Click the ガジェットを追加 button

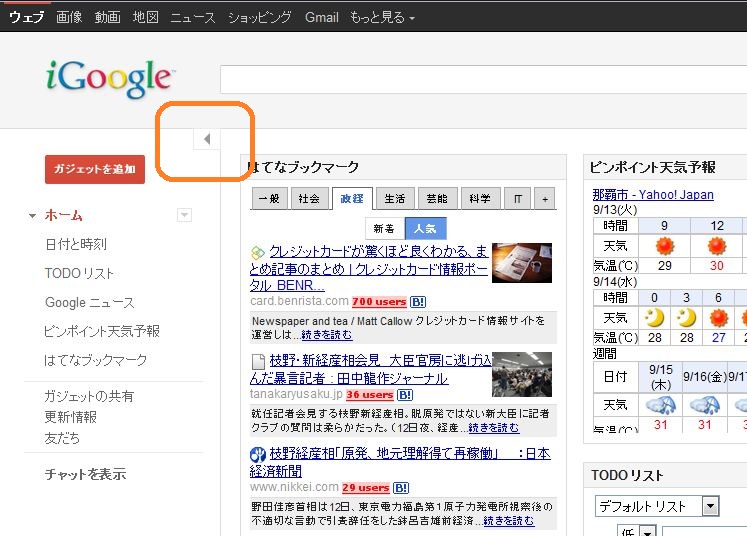[95, 169]
